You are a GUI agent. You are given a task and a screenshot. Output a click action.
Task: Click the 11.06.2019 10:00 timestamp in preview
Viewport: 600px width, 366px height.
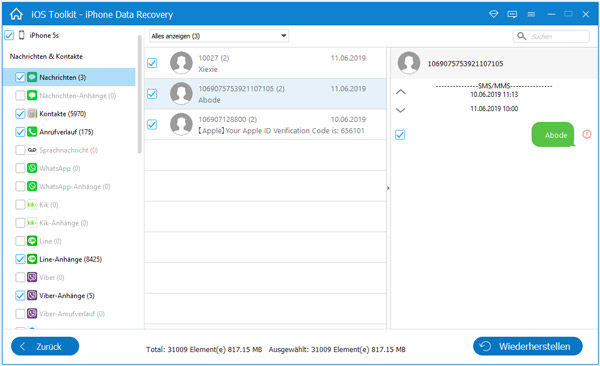[x=494, y=109]
